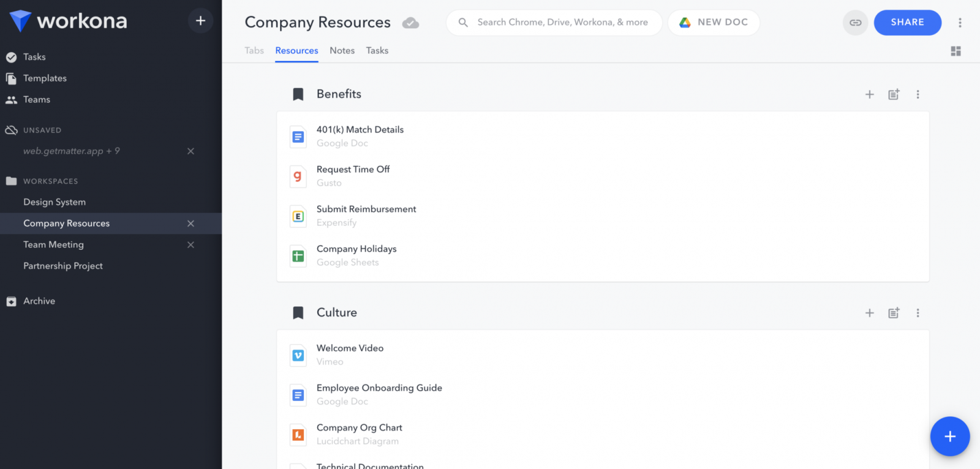Add resource to Benefits section
Image resolution: width=980 pixels, height=469 pixels.
click(x=869, y=94)
